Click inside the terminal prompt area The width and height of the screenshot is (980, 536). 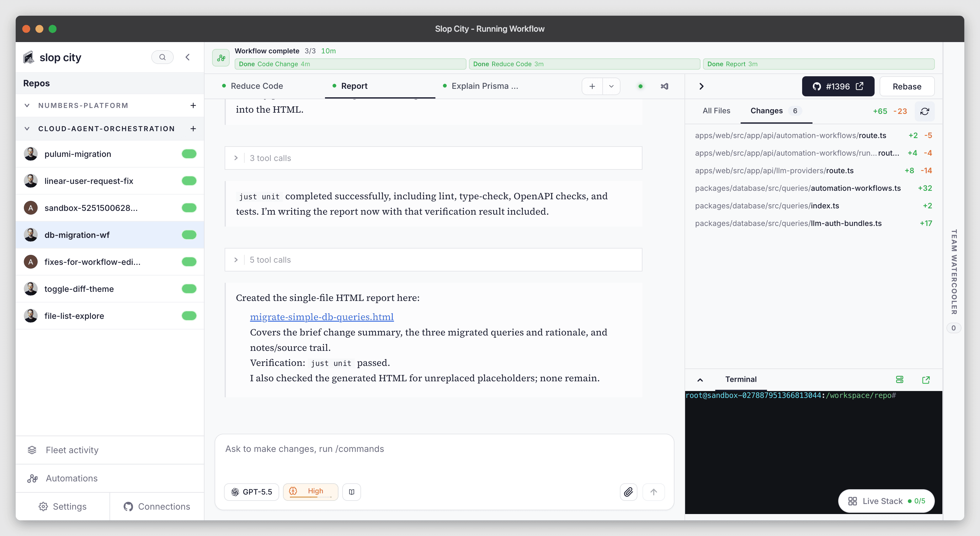813,452
